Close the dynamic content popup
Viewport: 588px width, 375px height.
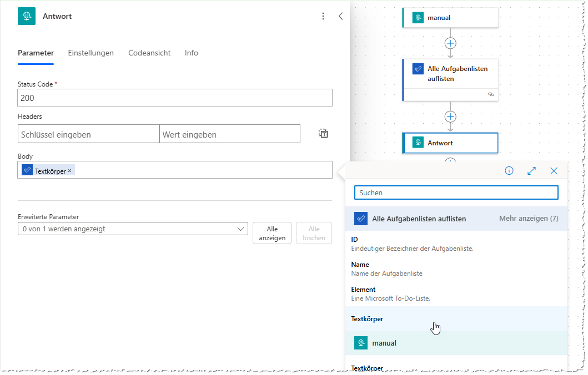coord(554,171)
